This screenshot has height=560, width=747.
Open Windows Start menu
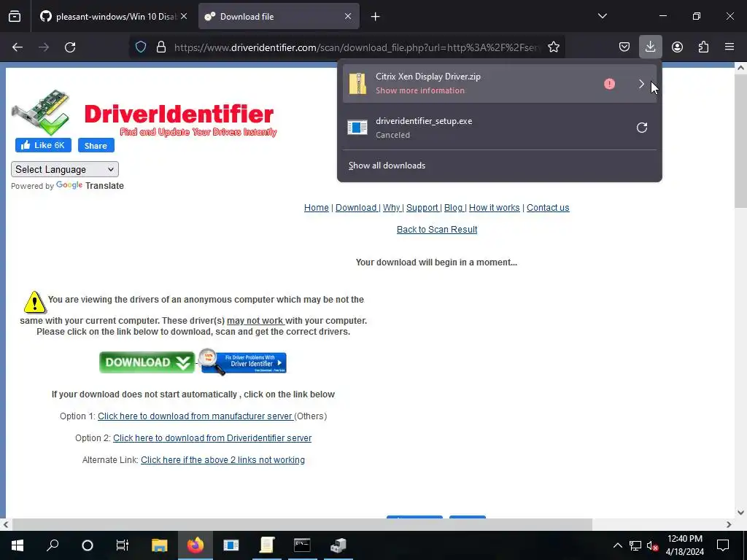(18, 545)
